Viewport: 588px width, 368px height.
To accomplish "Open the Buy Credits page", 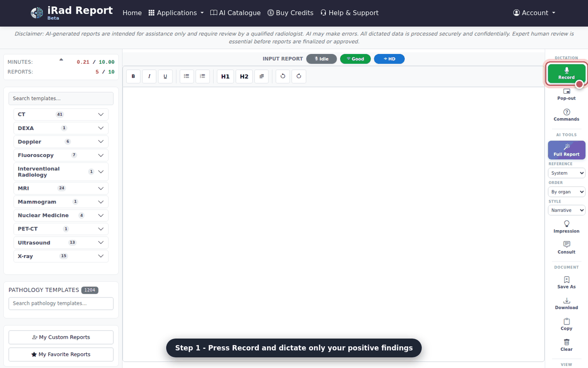I will pyautogui.click(x=291, y=13).
